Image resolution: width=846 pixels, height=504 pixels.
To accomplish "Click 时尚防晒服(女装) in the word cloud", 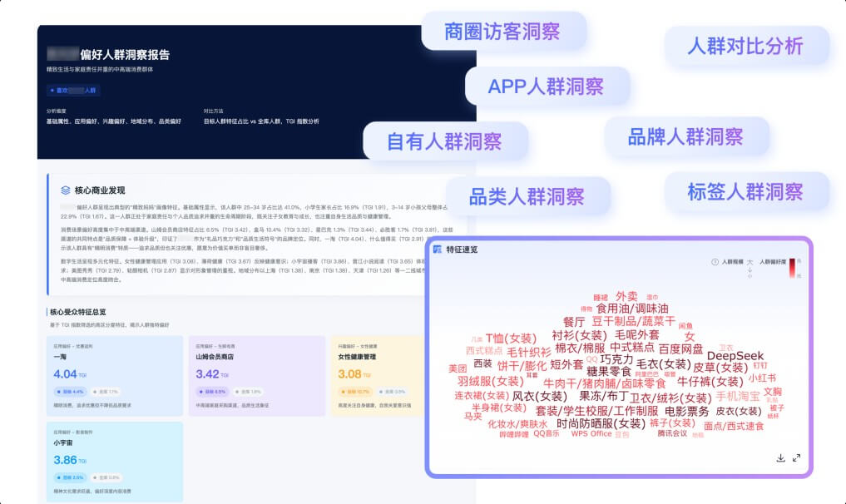I will (x=601, y=423).
